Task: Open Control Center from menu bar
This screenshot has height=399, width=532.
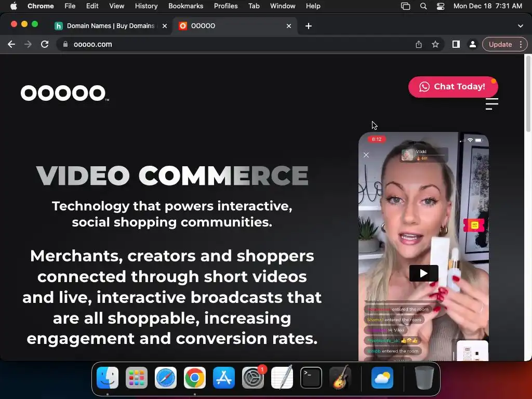Action: [441, 6]
